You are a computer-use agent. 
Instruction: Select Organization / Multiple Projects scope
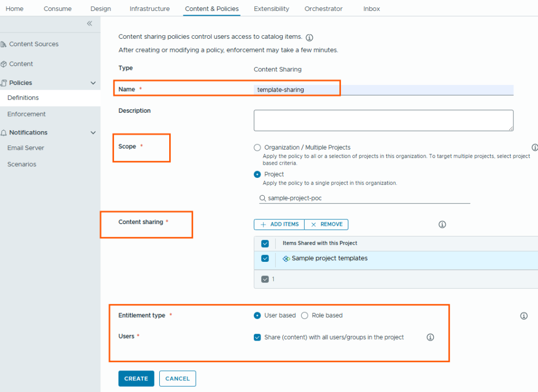point(257,148)
